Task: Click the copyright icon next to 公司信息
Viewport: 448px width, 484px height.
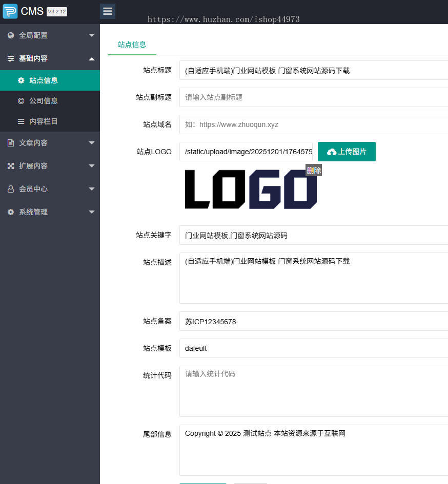Action: [21, 100]
